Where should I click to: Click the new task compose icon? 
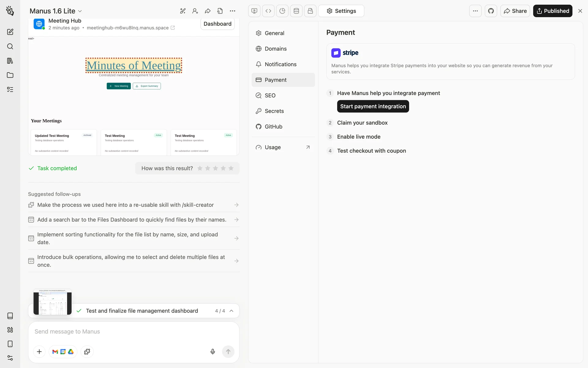[10, 32]
